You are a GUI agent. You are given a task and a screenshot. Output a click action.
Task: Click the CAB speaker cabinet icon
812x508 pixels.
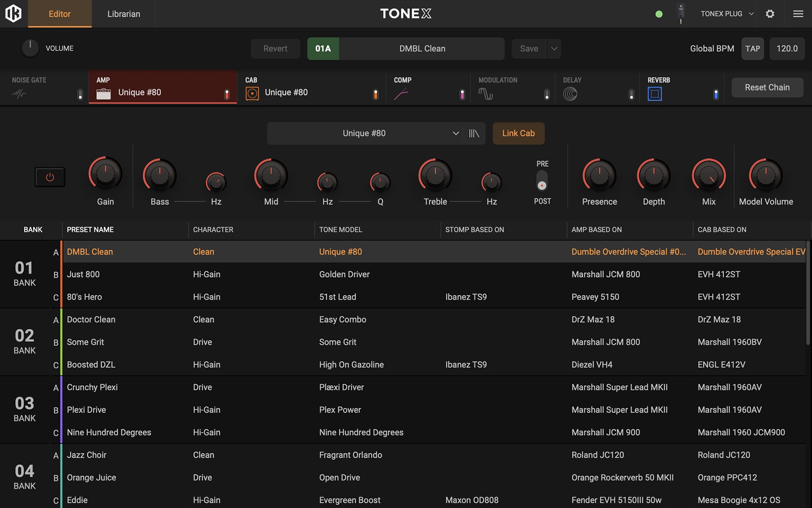tap(252, 93)
